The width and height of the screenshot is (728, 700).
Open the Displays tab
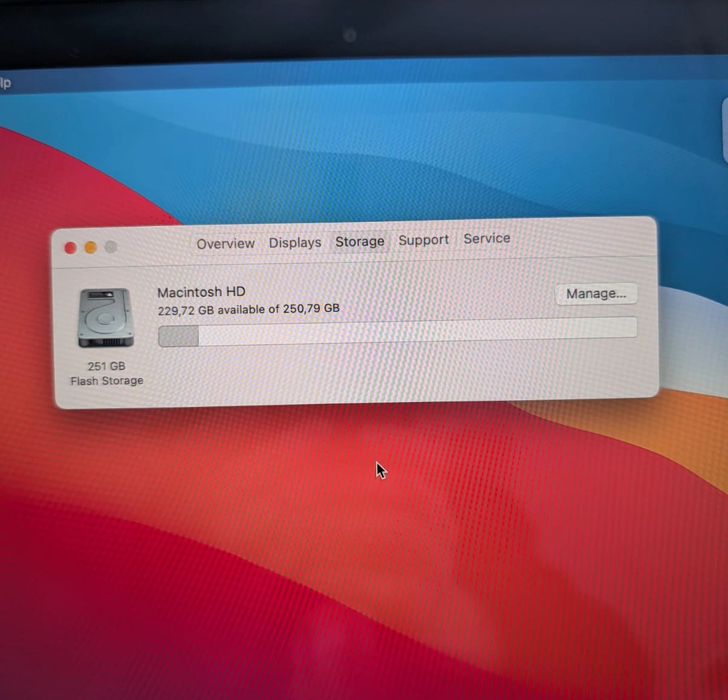pos(295,242)
